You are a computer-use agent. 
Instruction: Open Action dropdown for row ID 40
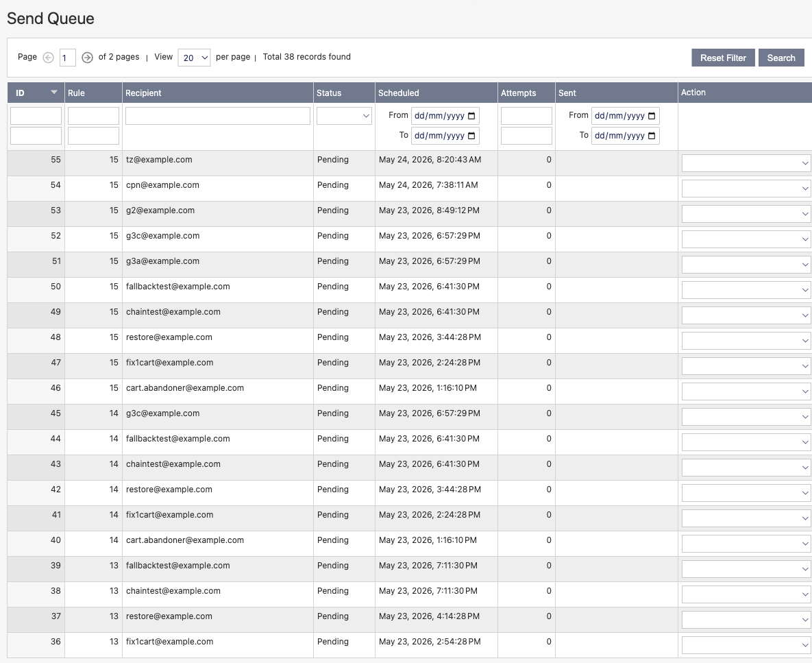click(746, 544)
